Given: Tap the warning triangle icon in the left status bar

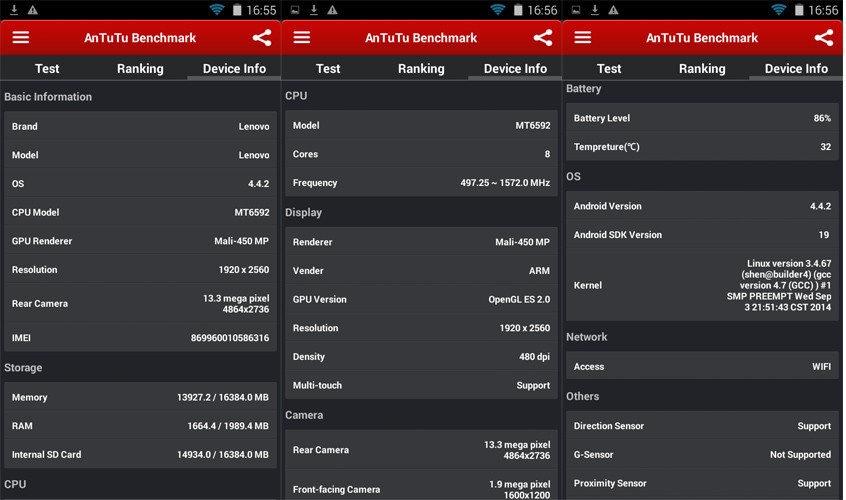Looking at the screenshot, I should [x=33, y=10].
